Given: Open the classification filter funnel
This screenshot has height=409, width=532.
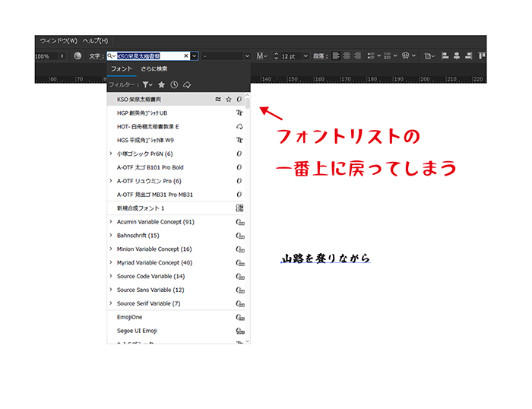Looking at the screenshot, I should [x=147, y=84].
